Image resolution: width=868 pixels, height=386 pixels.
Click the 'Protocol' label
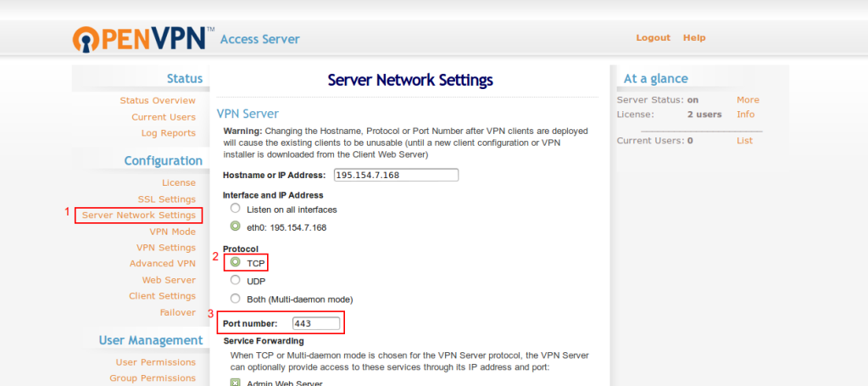point(241,249)
